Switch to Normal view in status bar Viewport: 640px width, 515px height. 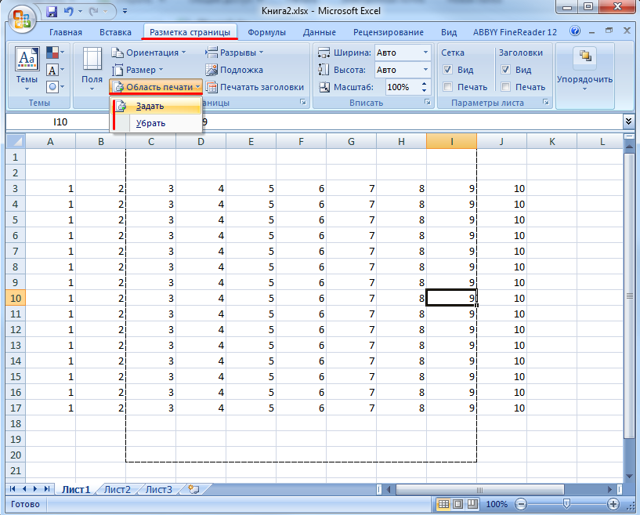443,504
